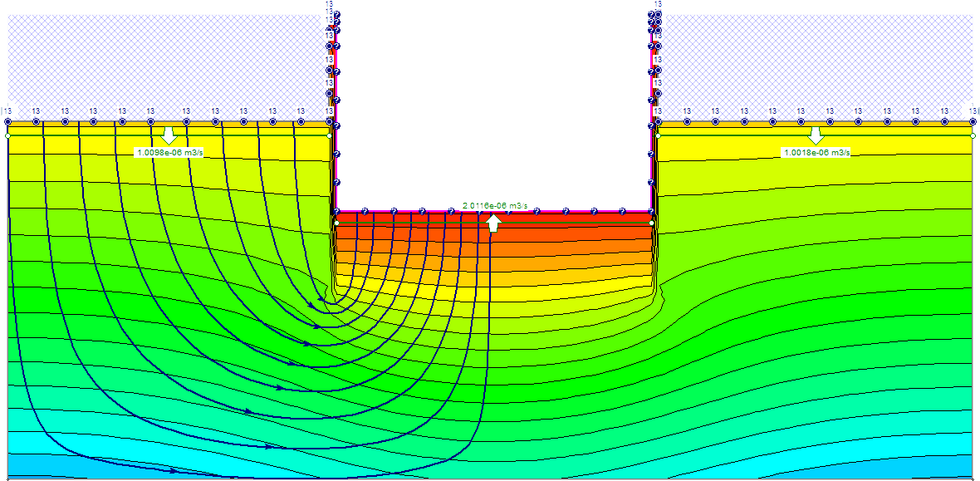Click the right downward flux arrow
The image size is (980, 481).
pos(816,135)
